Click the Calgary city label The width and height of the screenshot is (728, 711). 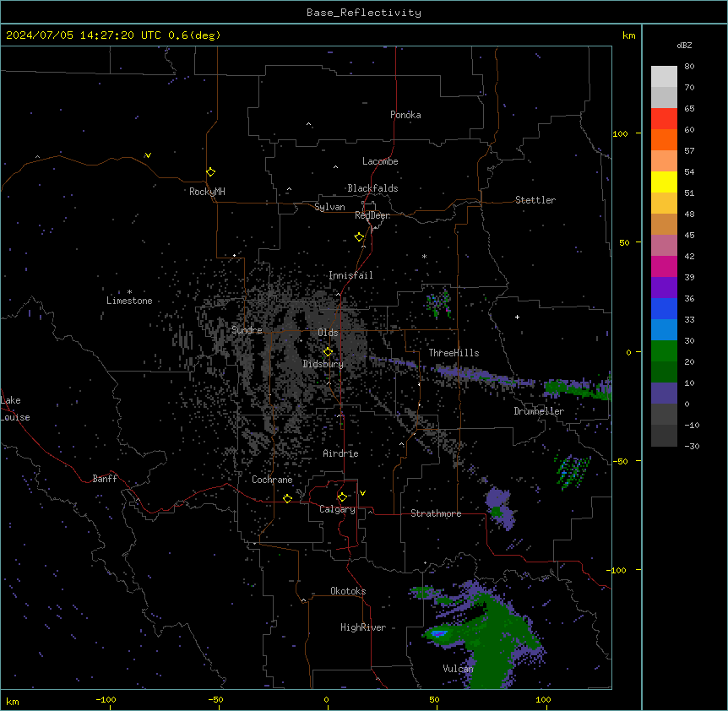coord(337,509)
